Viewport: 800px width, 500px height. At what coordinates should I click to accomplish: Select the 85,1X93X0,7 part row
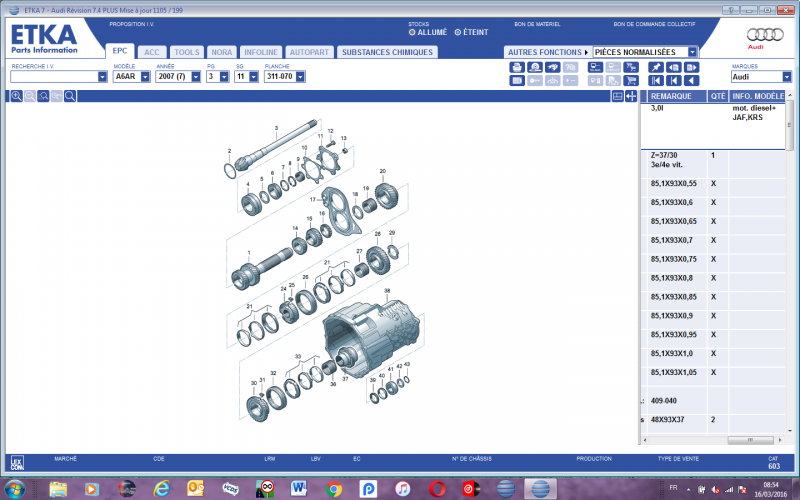[672, 240]
